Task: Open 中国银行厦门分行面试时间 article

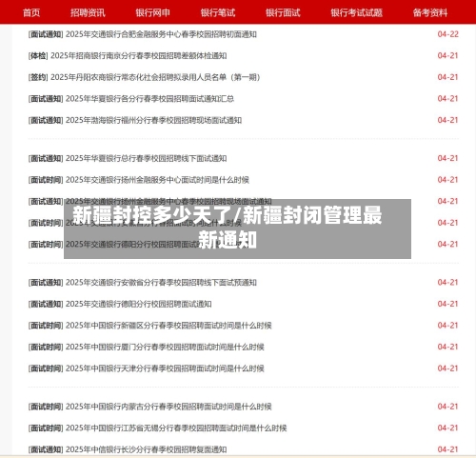Action: [x=165, y=347]
